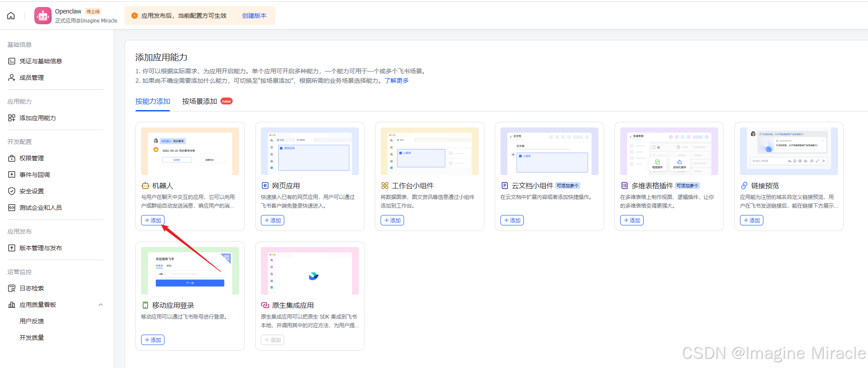Add the 网页应用 capability
This screenshot has height=368, width=868.
tap(273, 220)
